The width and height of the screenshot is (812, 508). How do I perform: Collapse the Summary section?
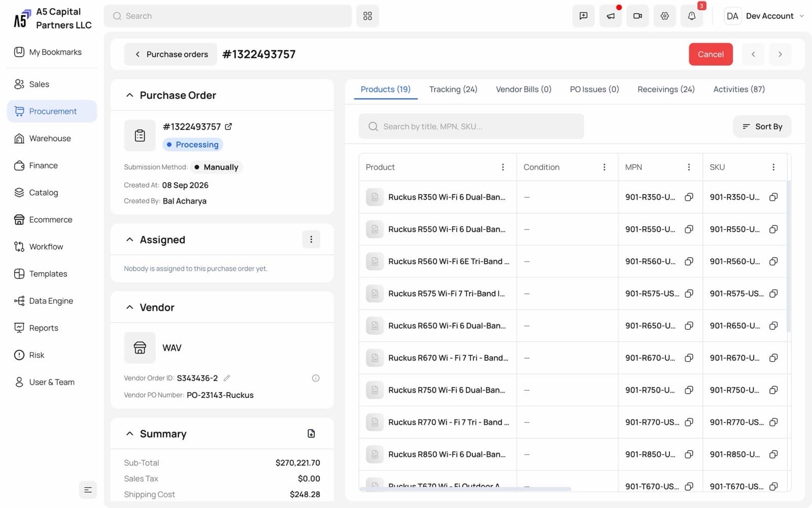pyautogui.click(x=130, y=433)
